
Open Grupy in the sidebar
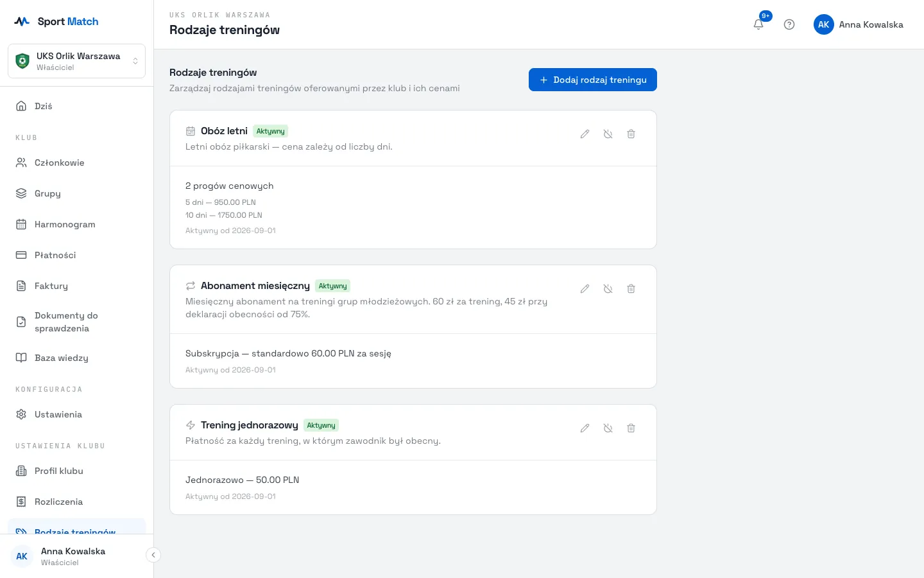click(x=77, y=193)
